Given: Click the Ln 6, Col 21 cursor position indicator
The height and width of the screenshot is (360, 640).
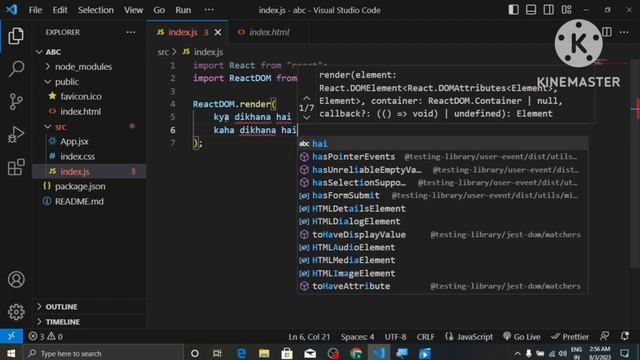Looking at the screenshot, I should [x=309, y=336].
